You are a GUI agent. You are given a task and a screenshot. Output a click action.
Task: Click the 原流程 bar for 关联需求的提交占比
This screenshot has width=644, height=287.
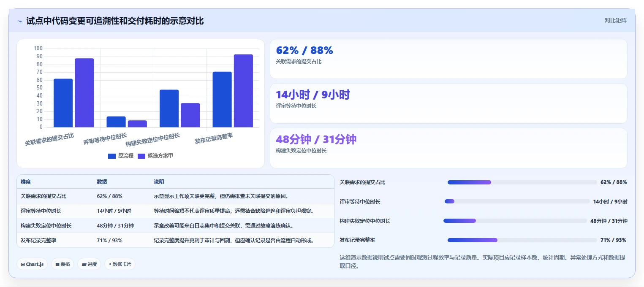pos(63,103)
